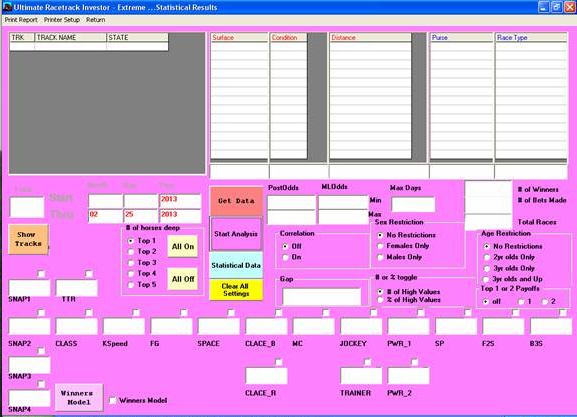Set Correlation to On
Screen dimensions: 577x417
285,257
